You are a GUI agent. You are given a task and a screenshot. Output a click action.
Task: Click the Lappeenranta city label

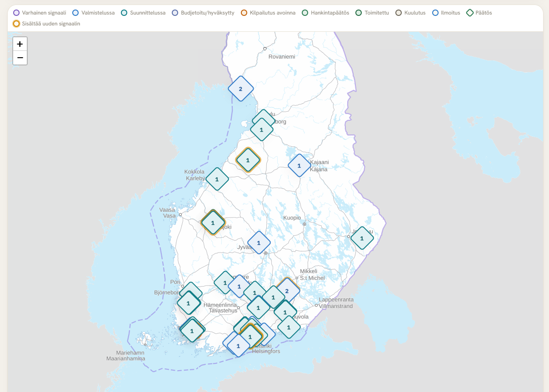point(336,300)
